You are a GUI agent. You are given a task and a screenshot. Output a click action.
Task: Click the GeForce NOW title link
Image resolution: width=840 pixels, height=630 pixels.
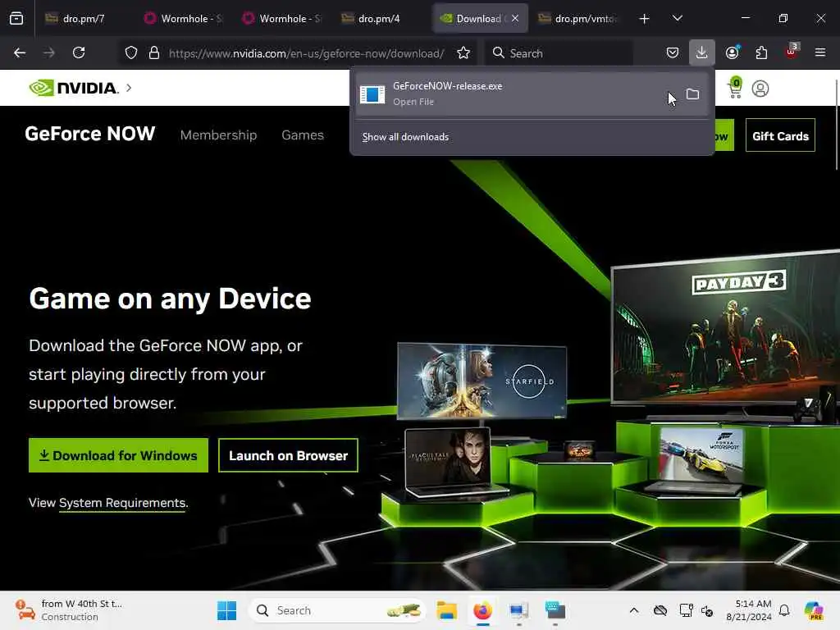pyautogui.click(x=90, y=134)
